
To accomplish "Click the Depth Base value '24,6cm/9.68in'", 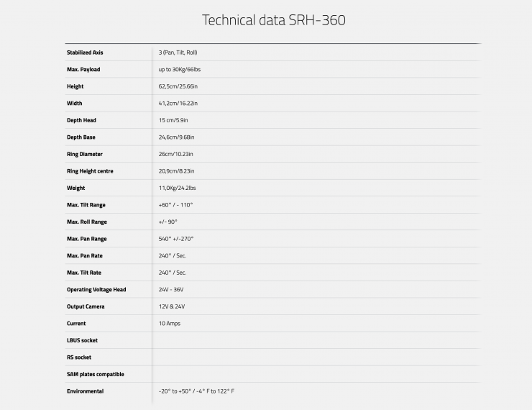I will (177, 137).
